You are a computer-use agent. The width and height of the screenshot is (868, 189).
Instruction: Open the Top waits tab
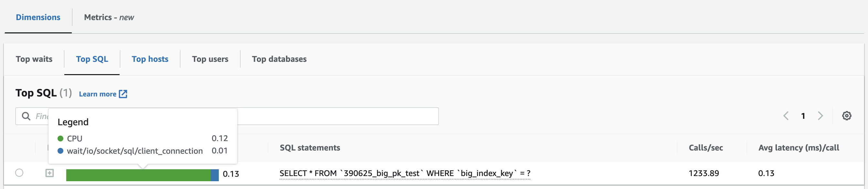coord(34,59)
